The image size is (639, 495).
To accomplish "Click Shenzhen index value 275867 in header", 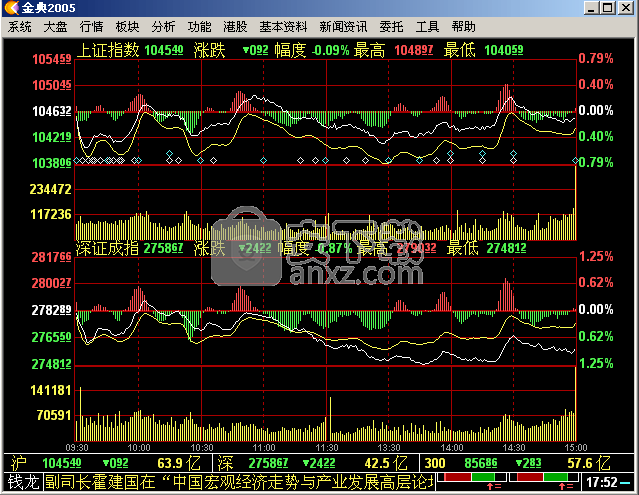I will 163,249.
